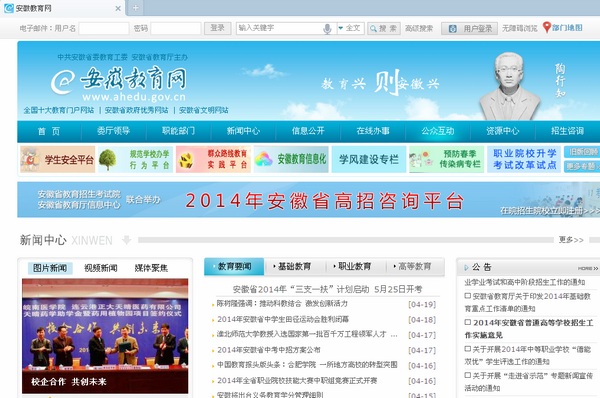Select the 基础教育 news tab
This screenshot has height=398, width=600.
(294, 266)
